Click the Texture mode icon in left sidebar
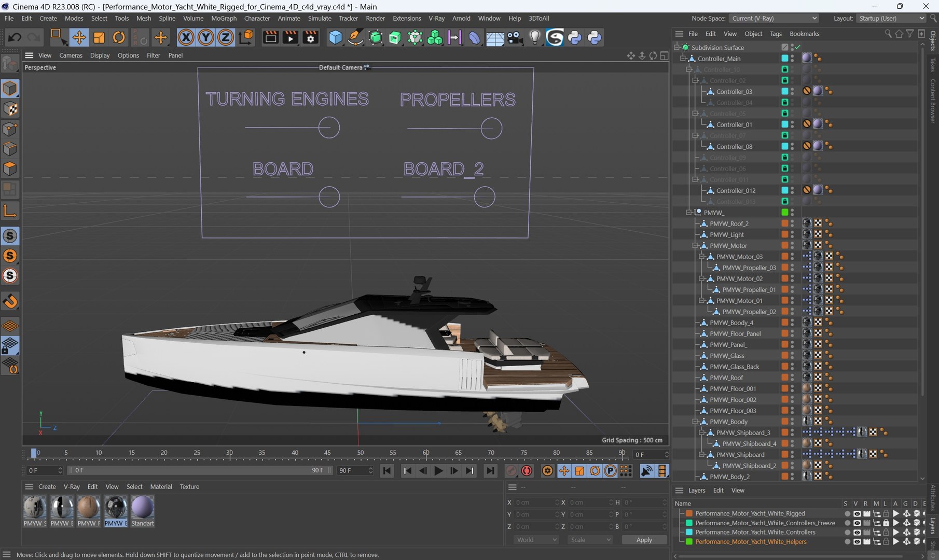Viewport: 939px width, 560px height. [10, 109]
